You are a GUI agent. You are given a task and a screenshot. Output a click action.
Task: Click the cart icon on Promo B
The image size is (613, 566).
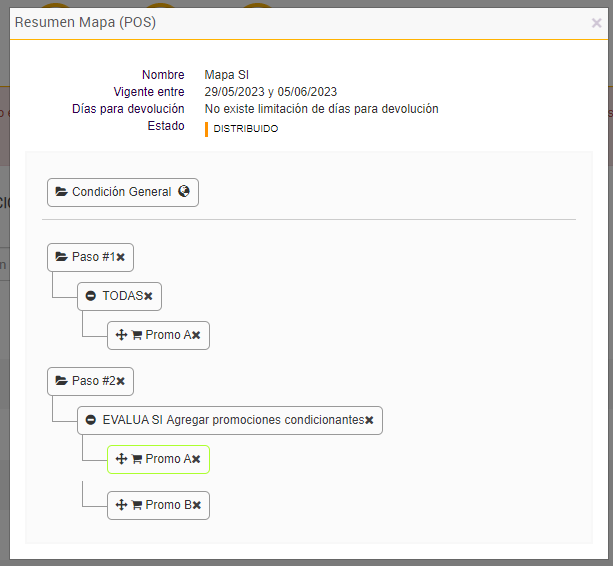[x=137, y=505]
